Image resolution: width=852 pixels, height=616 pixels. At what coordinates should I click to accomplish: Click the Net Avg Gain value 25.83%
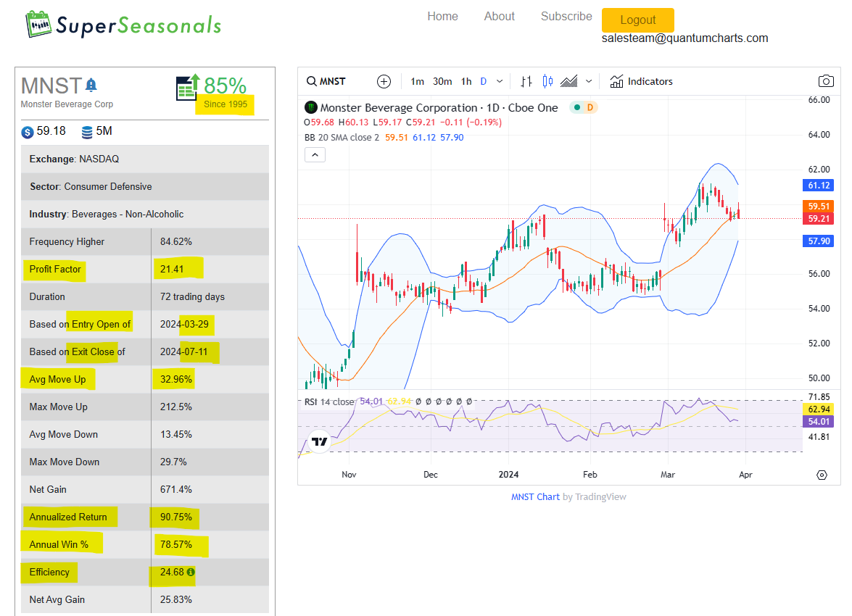click(176, 600)
